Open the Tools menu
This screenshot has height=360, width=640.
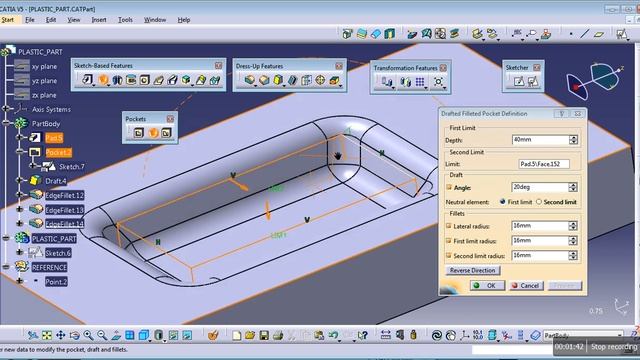coord(125,20)
